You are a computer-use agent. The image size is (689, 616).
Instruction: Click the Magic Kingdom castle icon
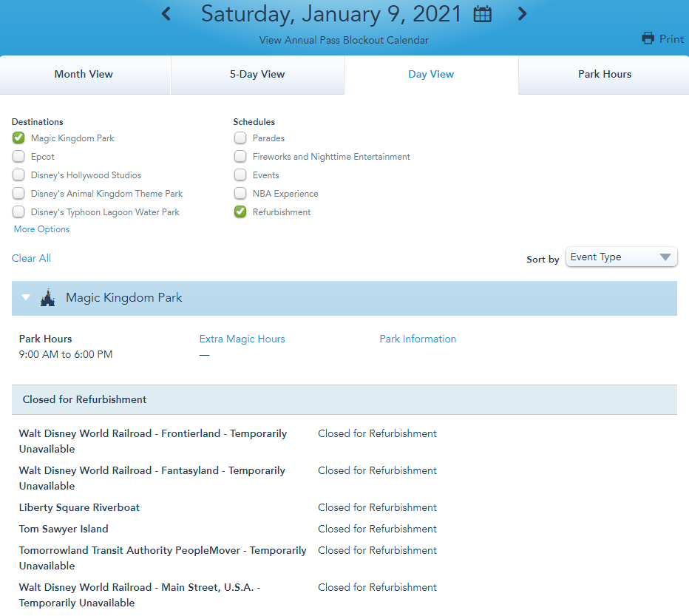(47, 298)
